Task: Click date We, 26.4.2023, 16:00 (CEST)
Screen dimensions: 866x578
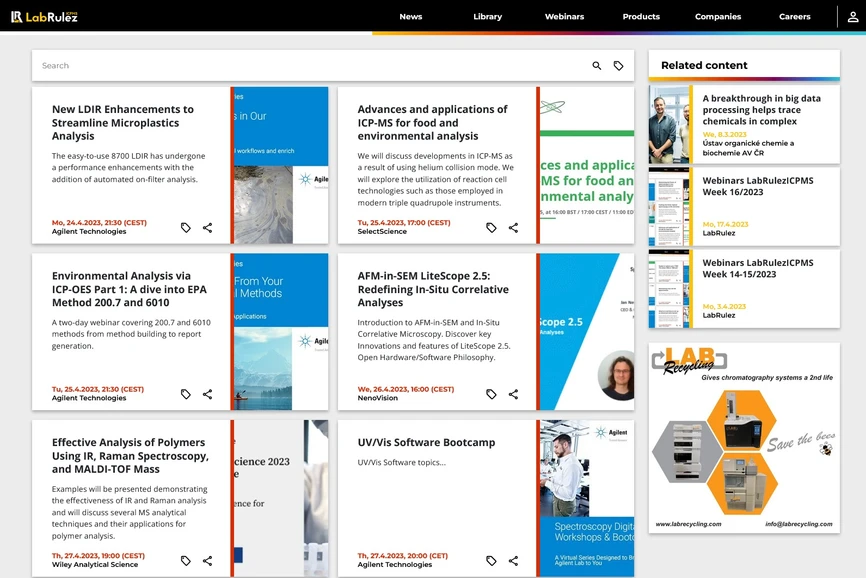Action: point(405,389)
